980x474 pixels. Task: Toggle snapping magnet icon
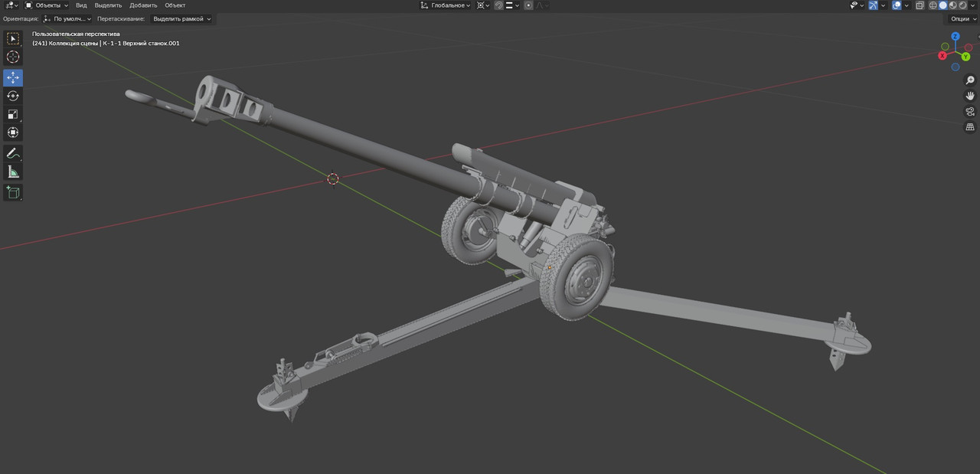click(498, 5)
